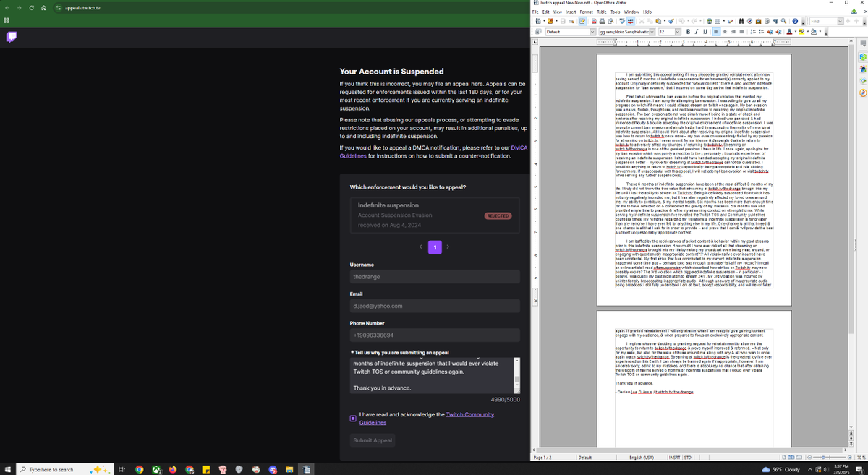Justify text in Writer

tap(741, 32)
